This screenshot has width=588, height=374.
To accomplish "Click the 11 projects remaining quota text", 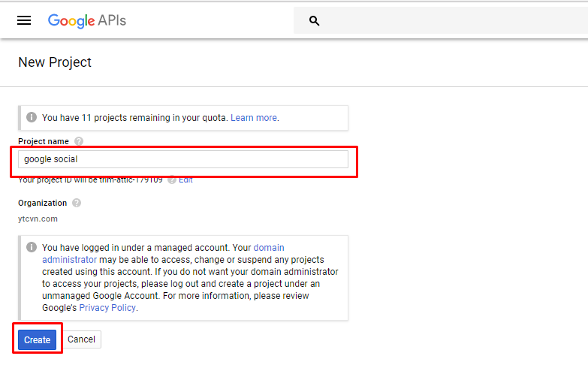I will point(135,118).
